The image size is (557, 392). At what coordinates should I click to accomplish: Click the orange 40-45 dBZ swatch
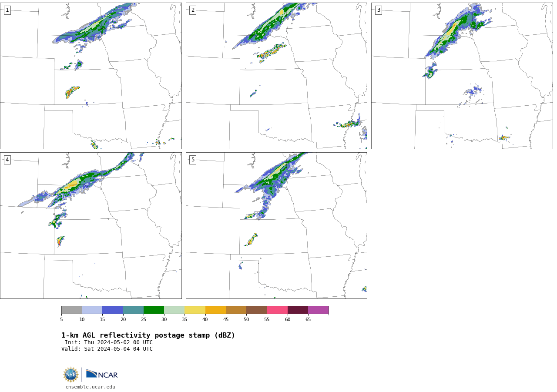coord(215,310)
